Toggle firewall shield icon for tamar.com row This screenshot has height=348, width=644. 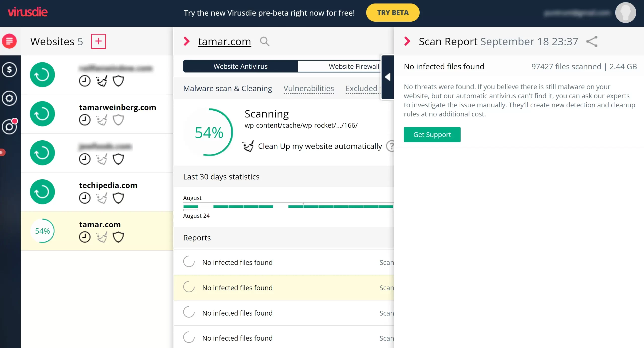coord(118,237)
